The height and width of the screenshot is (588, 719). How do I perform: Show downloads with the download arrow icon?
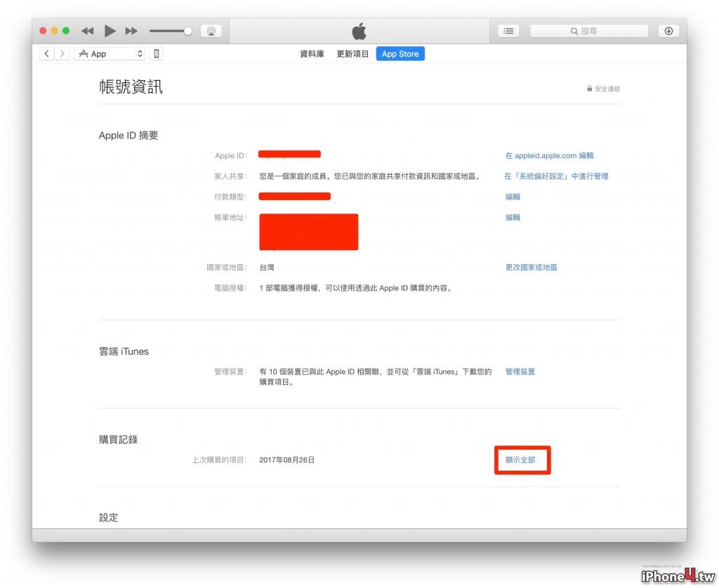[668, 31]
